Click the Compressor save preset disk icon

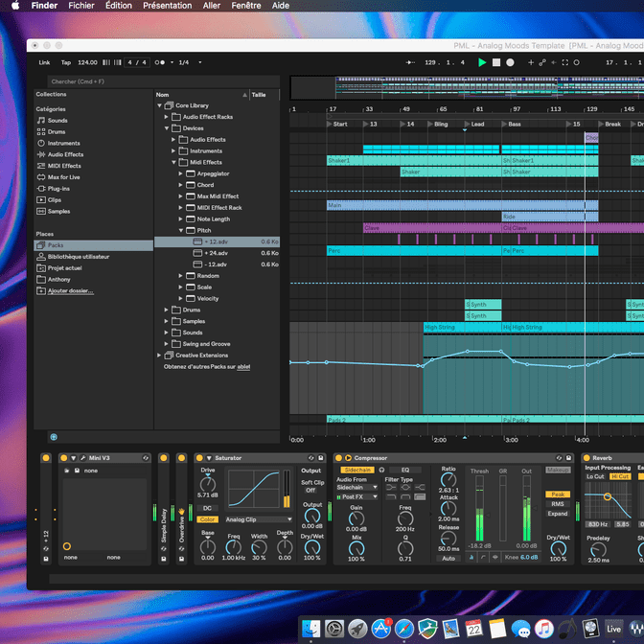pyautogui.click(x=568, y=458)
